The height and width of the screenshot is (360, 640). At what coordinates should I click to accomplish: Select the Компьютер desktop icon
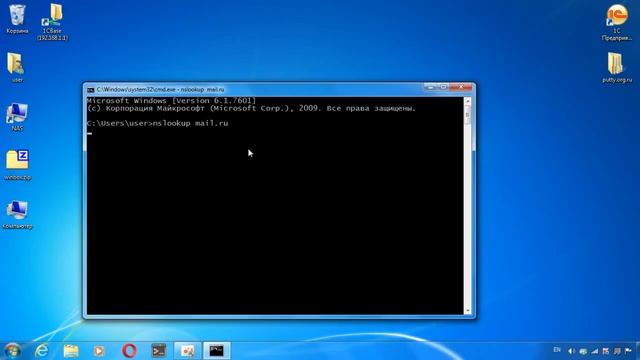point(17,214)
